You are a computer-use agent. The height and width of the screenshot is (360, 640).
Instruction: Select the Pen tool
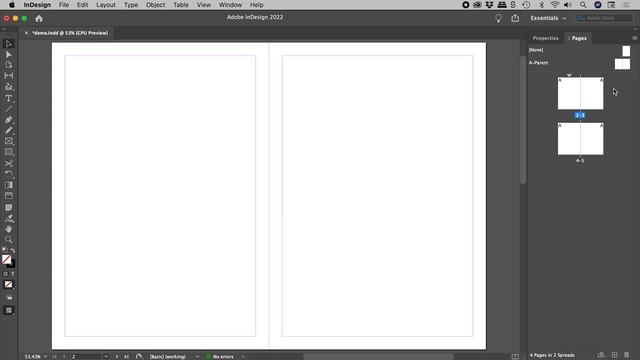(x=9, y=120)
